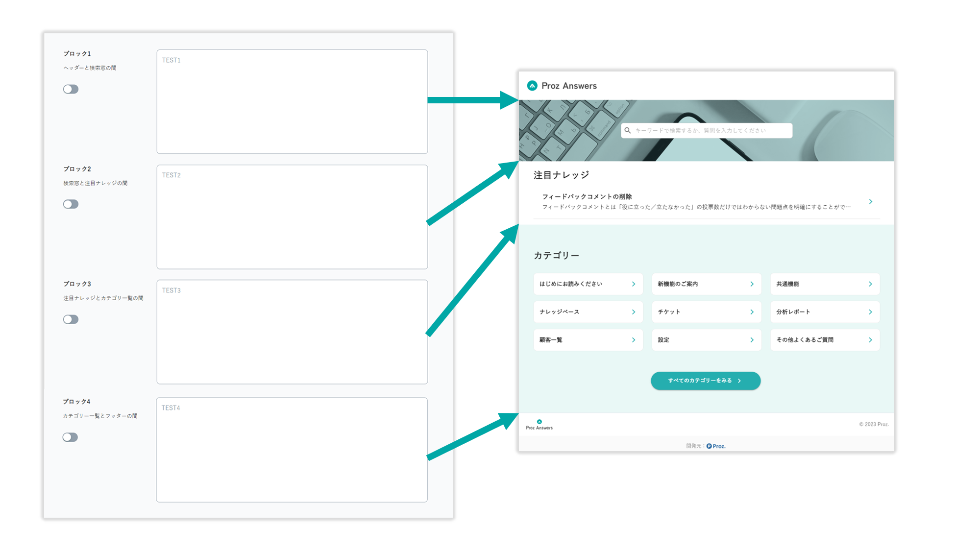Enable the ブロック1 toggle switch
The image size is (980, 551).
point(71,89)
